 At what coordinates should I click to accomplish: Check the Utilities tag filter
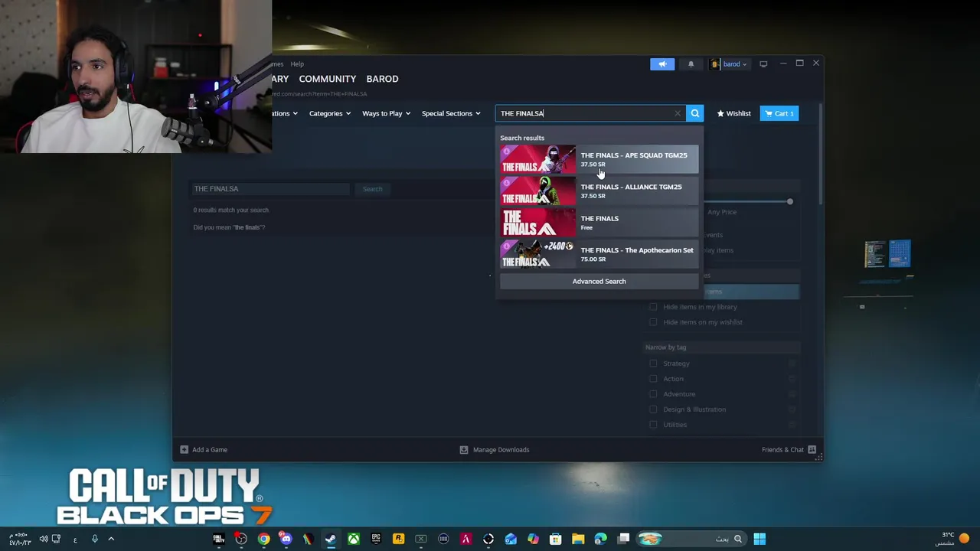653,425
